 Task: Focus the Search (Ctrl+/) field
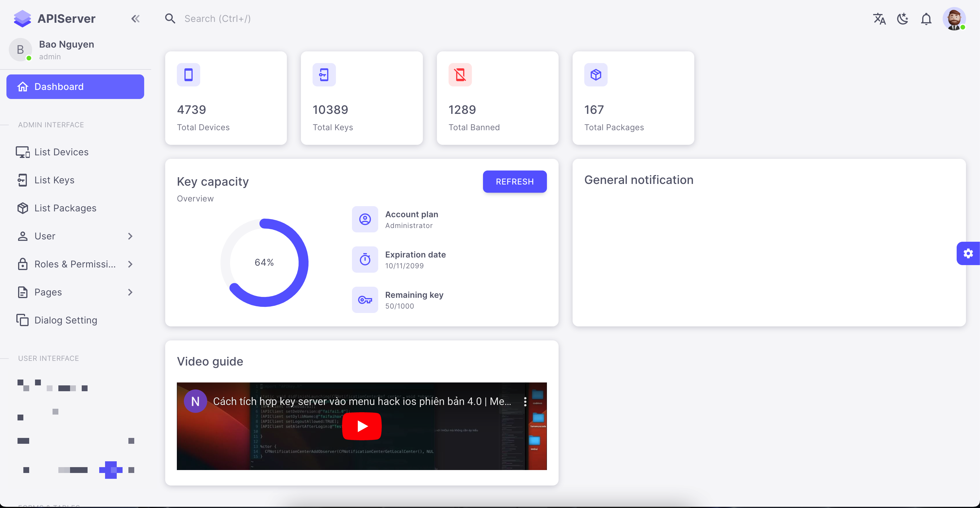click(217, 19)
